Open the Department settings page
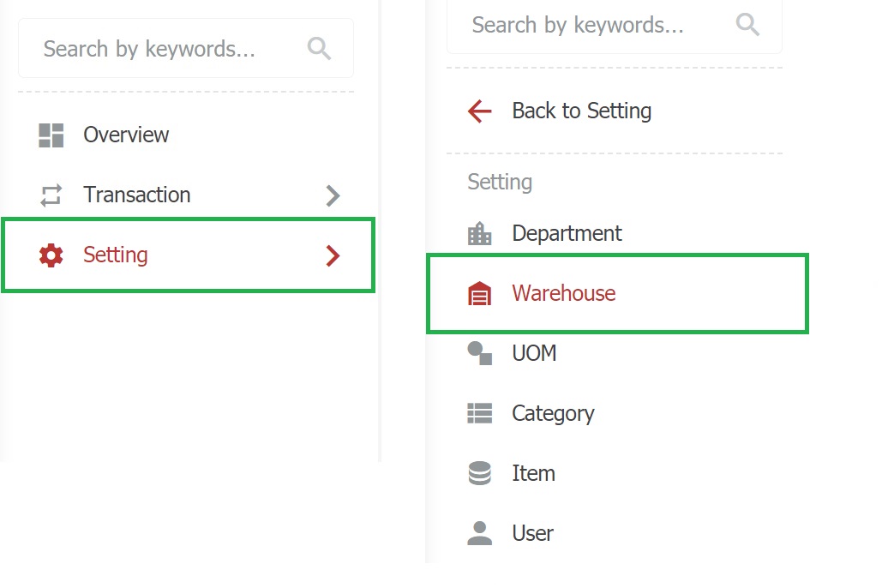888x588 pixels. [567, 233]
